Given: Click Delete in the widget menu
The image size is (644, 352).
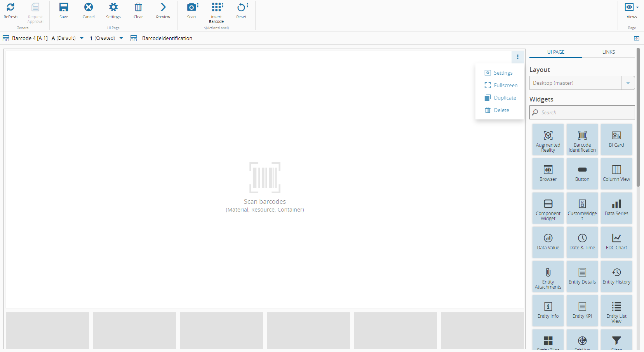Looking at the screenshot, I should 501,110.
